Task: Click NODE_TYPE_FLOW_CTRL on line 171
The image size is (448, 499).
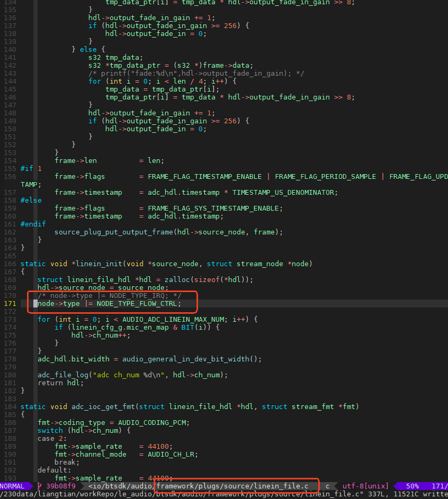Action: (x=137, y=304)
